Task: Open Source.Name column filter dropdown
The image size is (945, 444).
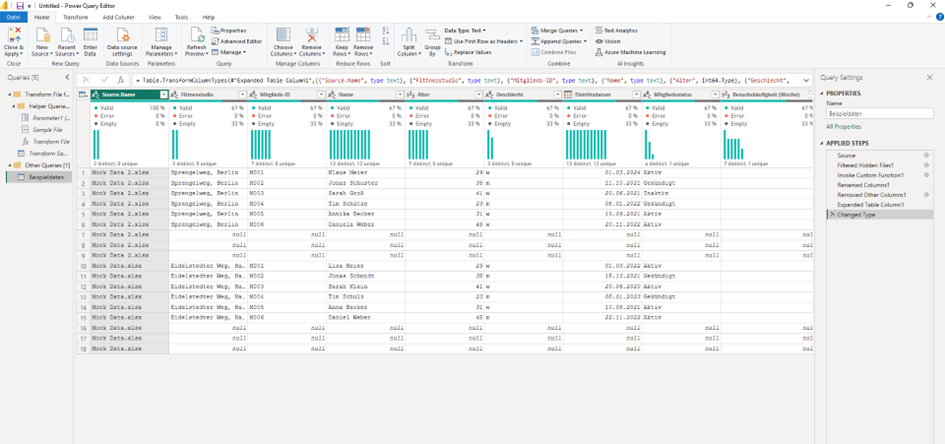Action: point(163,95)
